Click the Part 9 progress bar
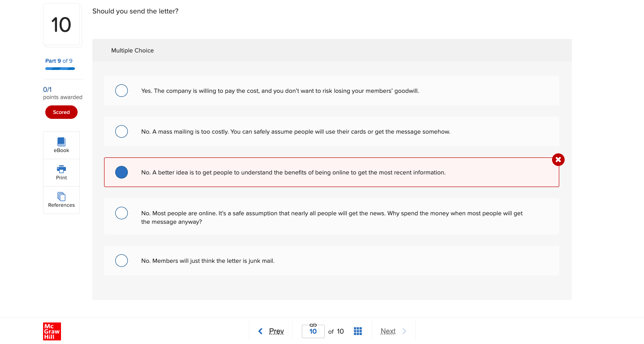This screenshot has width=644, height=344. pos(60,68)
